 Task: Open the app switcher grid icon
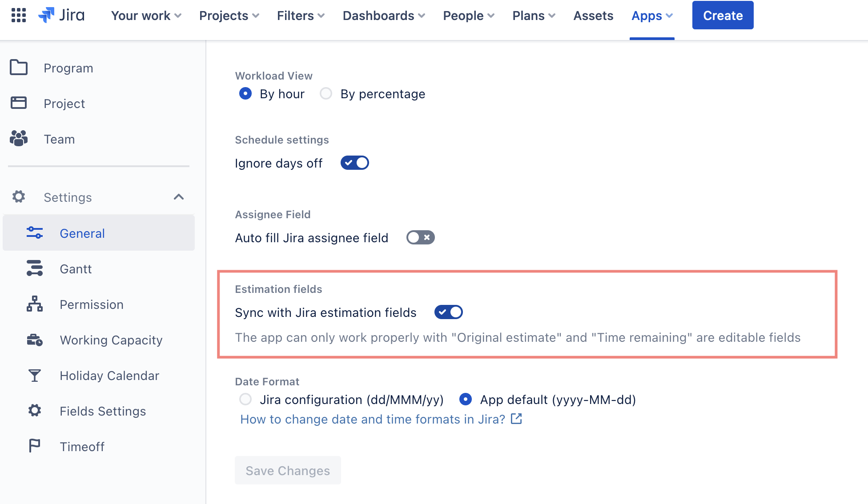point(19,15)
